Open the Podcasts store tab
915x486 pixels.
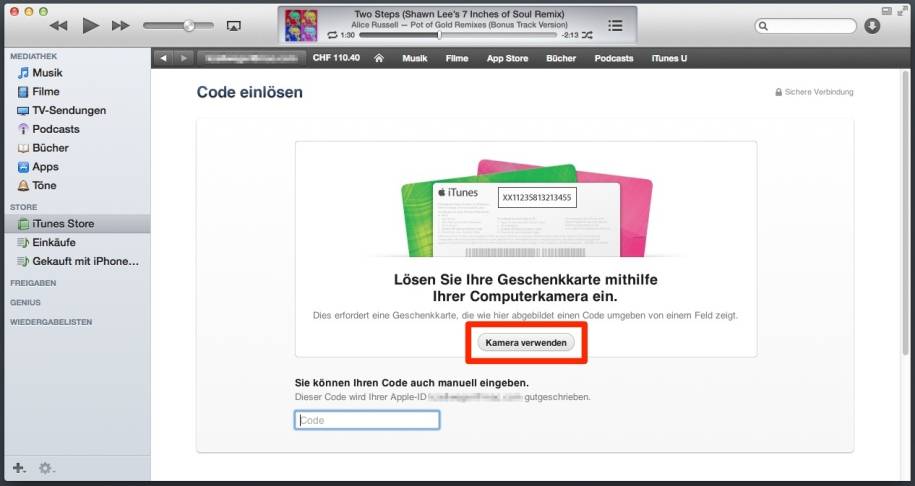pos(614,58)
